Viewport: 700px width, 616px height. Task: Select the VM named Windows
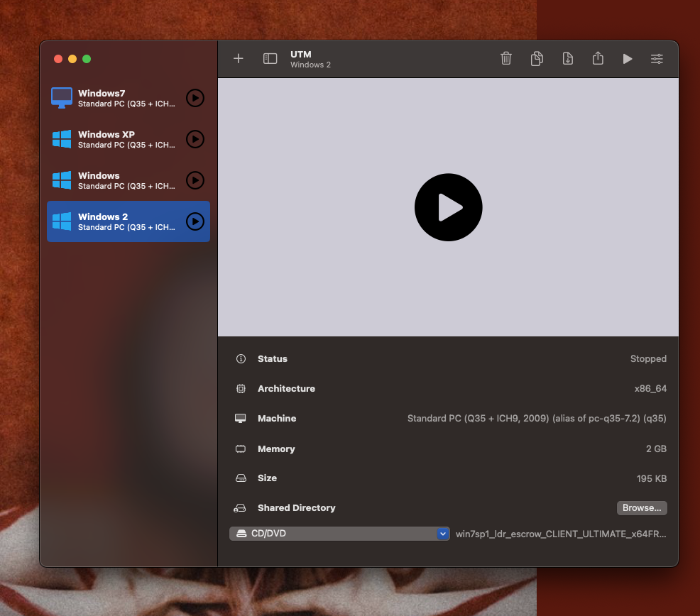[x=128, y=180]
